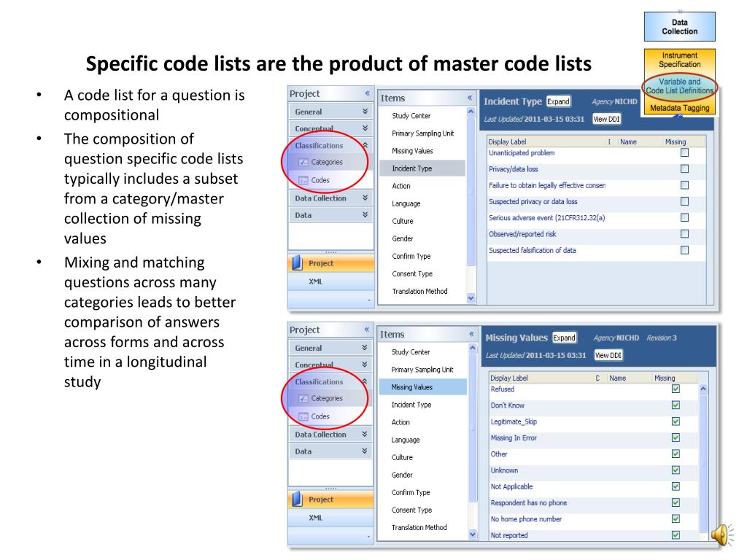This screenshot has width=747, height=560.
Task: Select Action in upper Items list
Action: [401, 186]
